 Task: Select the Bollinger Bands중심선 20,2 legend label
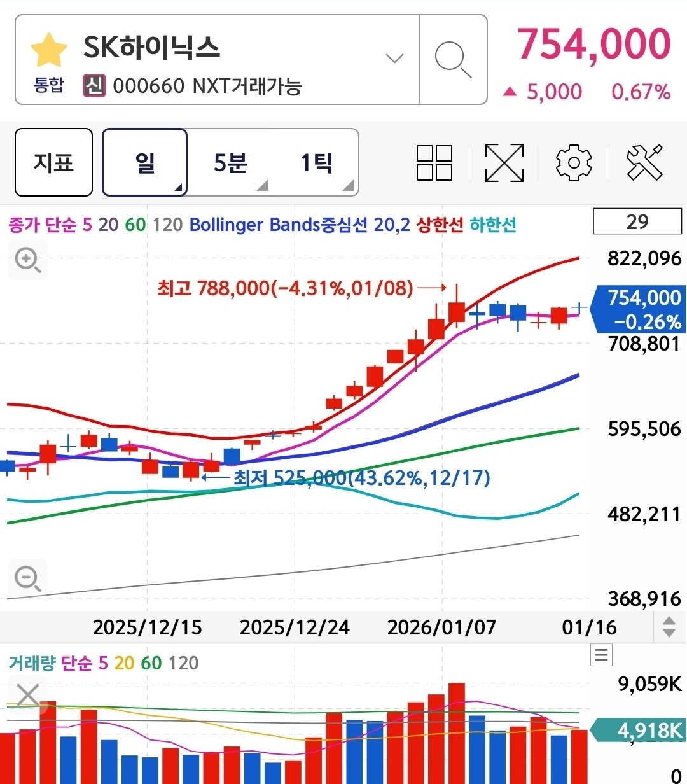click(x=300, y=225)
